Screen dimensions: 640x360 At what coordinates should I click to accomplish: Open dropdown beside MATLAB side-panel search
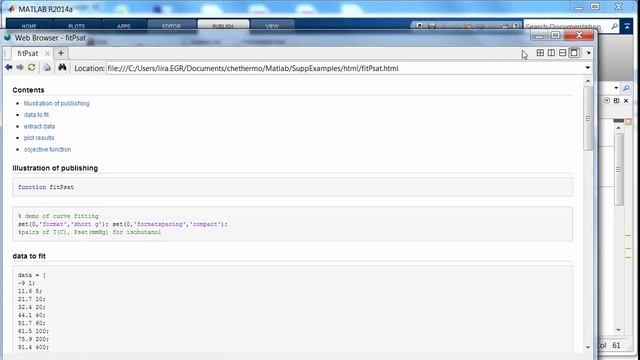tap(616, 88)
